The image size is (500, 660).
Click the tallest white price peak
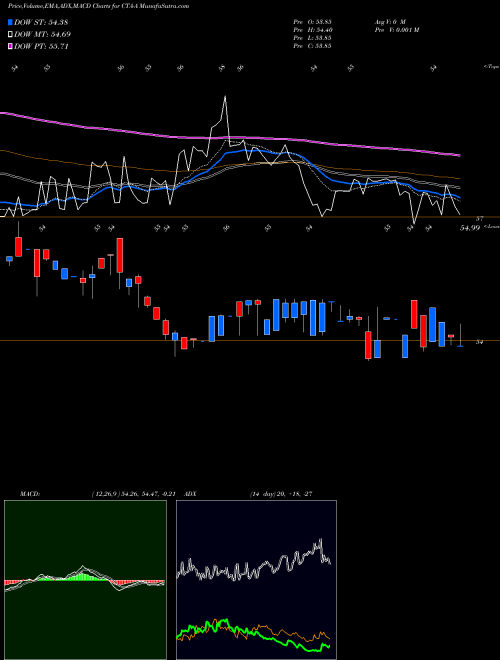225,97
